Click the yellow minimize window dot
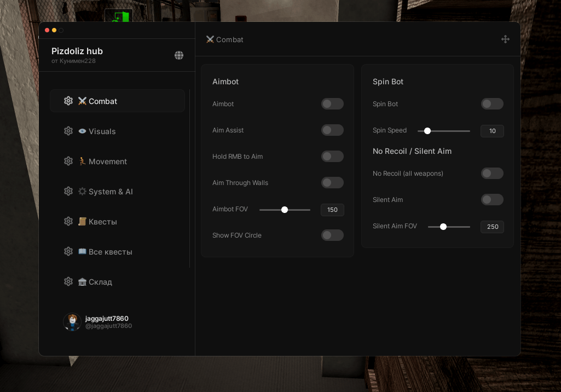 54,30
